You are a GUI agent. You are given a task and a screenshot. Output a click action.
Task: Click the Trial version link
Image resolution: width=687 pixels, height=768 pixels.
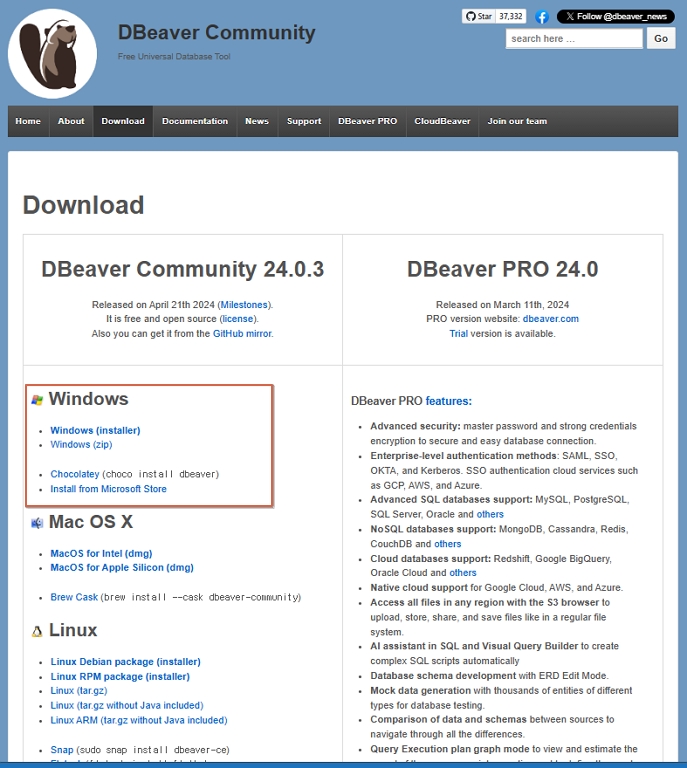(458, 334)
